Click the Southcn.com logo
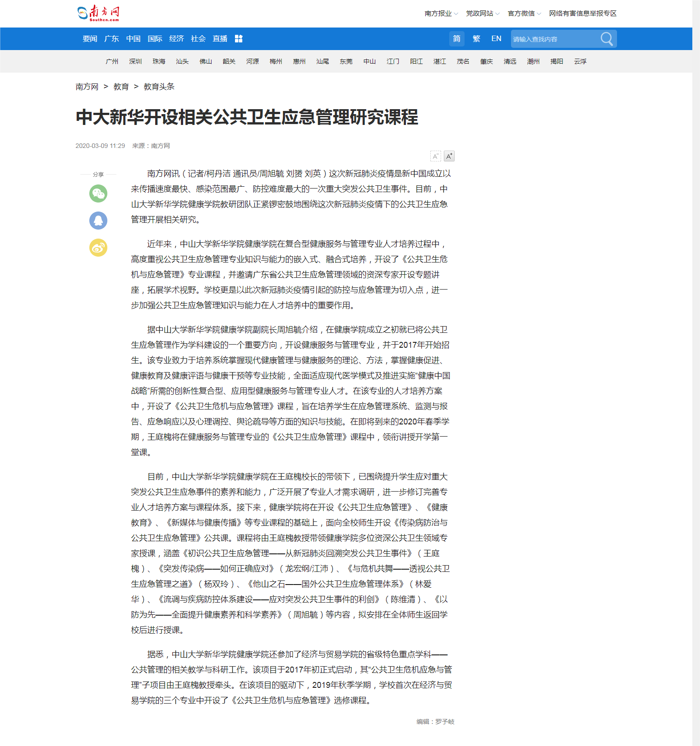 [98, 13]
